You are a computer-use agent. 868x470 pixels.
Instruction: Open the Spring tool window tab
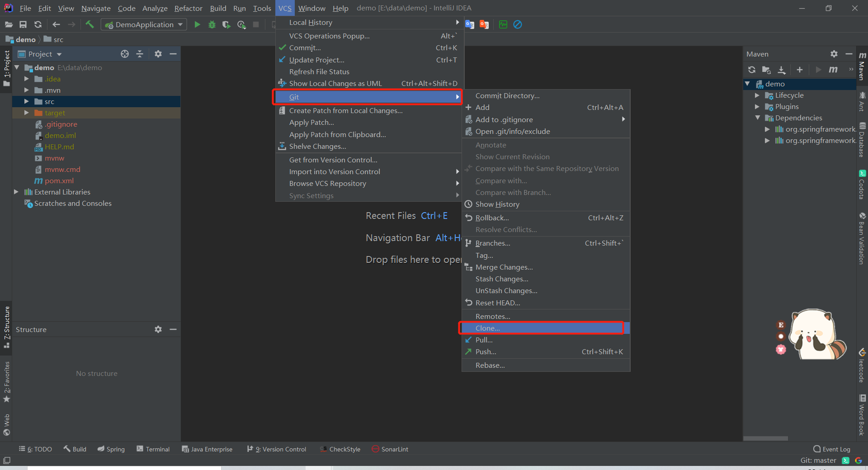[111, 449]
